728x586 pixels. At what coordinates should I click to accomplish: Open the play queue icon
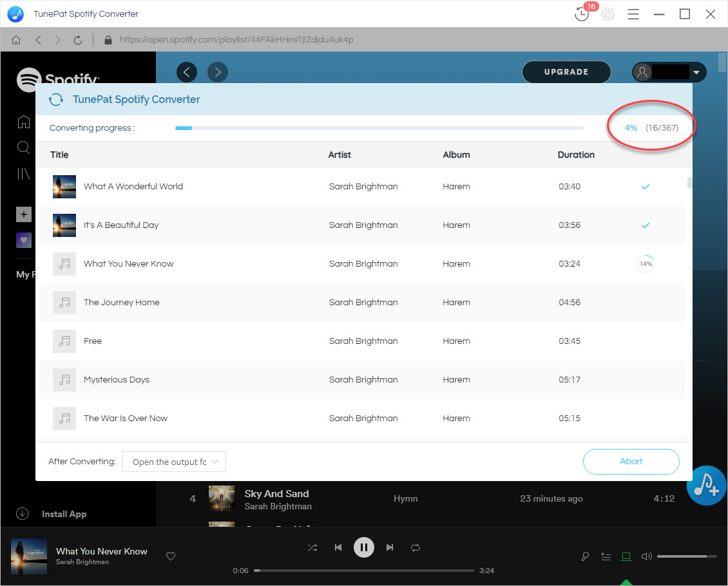pyautogui.click(x=606, y=556)
